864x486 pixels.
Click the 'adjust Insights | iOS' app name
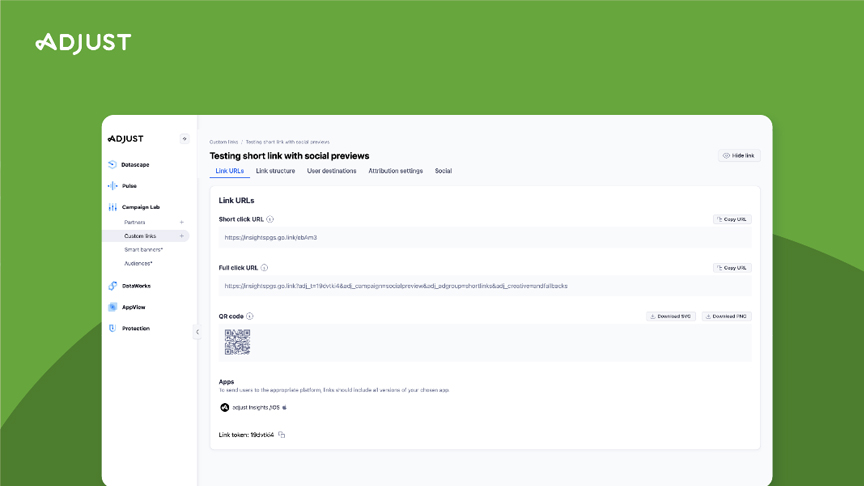[x=256, y=408]
